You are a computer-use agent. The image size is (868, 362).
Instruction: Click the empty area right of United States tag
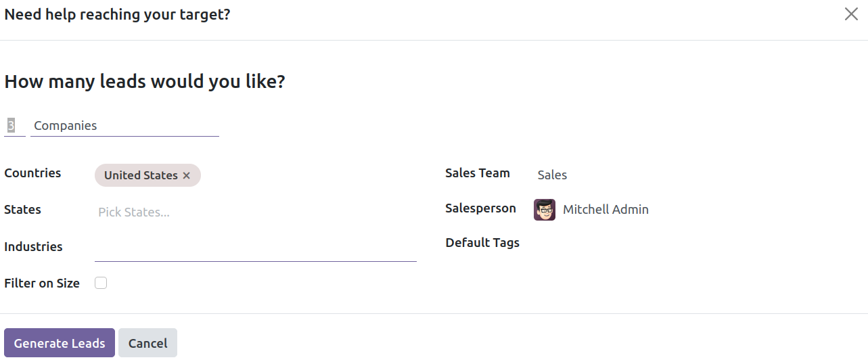(x=309, y=175)
